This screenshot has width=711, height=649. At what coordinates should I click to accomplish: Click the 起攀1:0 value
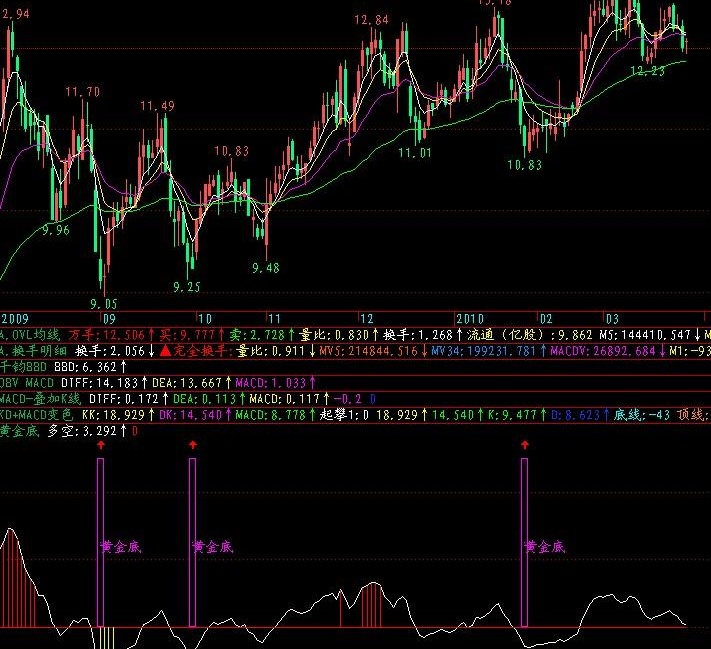coord(344,415)
